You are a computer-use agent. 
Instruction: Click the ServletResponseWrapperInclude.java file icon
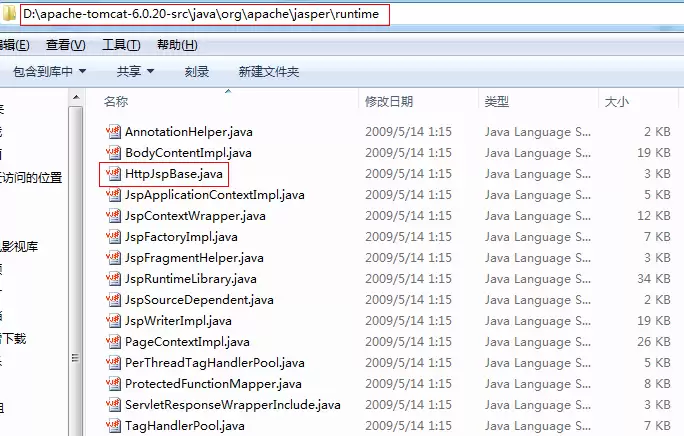coord(113,405)
